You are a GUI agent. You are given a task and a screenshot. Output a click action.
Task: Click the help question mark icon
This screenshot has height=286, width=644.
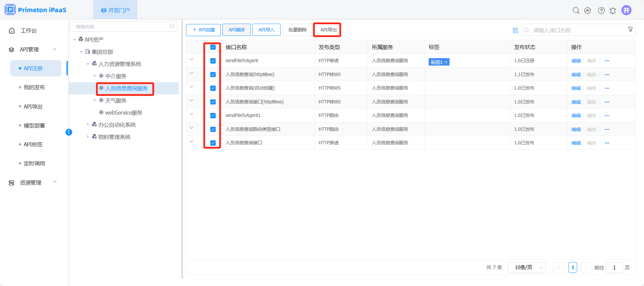tap(601, 10)
